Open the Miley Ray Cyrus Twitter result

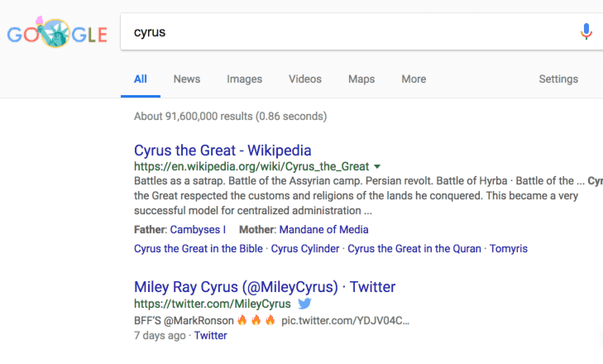tap(265, 287)
